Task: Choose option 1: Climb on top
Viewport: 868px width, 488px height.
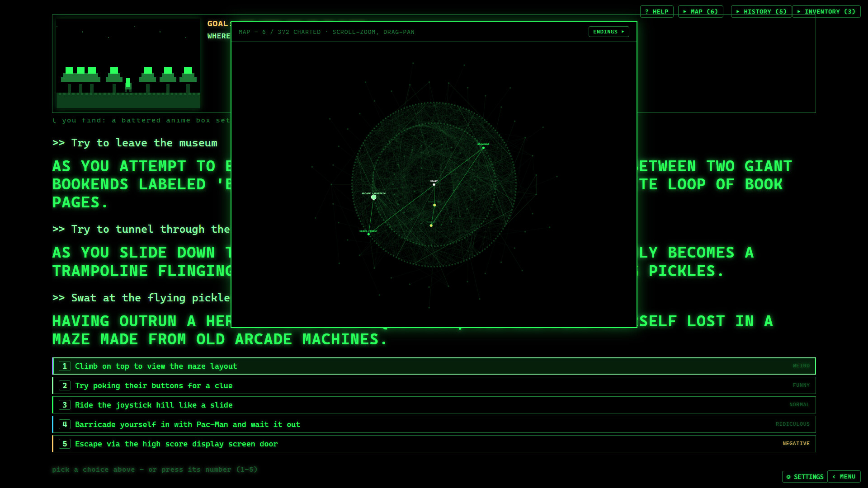Action: pos(434,366)
